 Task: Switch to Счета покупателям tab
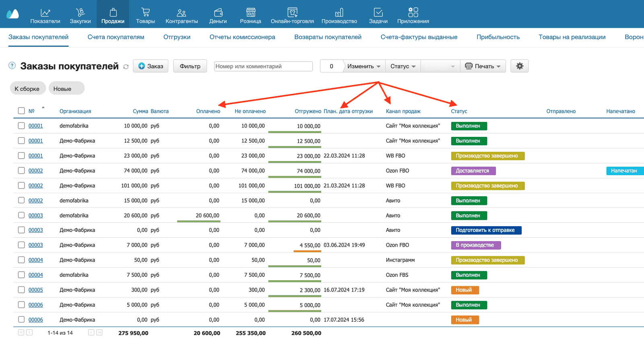click(116, 37)
